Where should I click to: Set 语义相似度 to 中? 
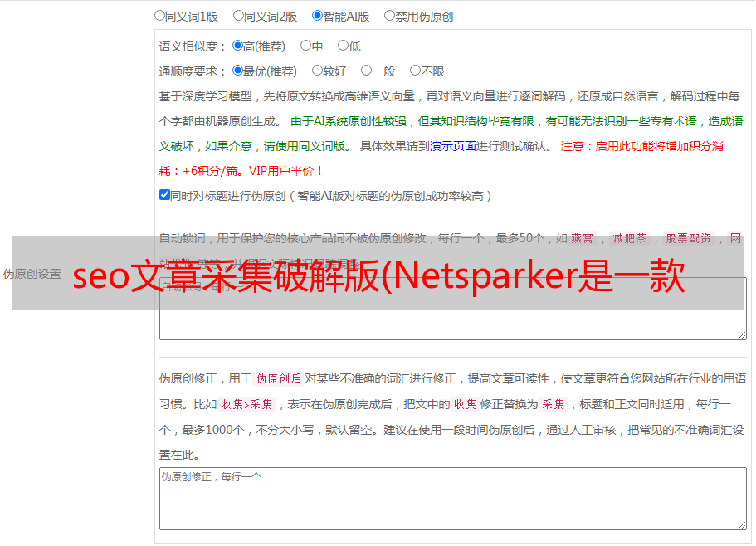pyautogui.click(x=305, y=46)
